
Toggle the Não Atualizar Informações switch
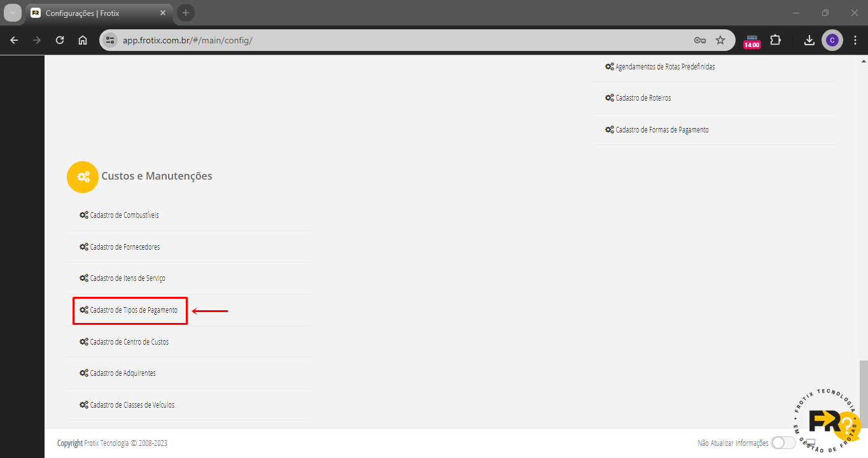pos(783,443)
